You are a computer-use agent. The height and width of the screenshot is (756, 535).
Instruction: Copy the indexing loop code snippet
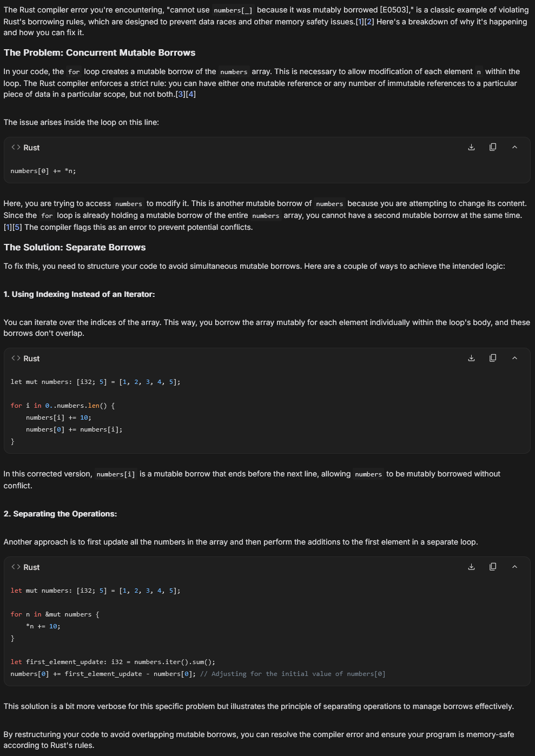click(x=493, y=358)
